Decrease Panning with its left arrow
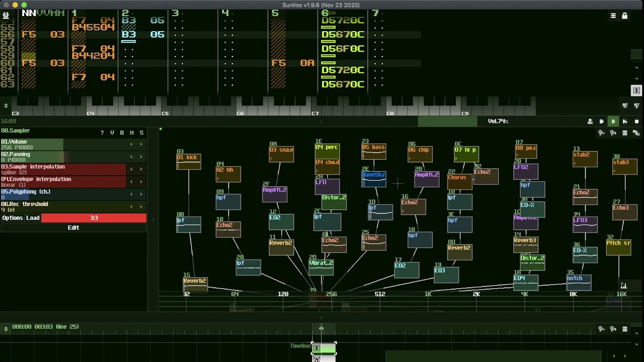Image resolution: width=644 pixels, height=362 pixels. [x=132, y=157]
